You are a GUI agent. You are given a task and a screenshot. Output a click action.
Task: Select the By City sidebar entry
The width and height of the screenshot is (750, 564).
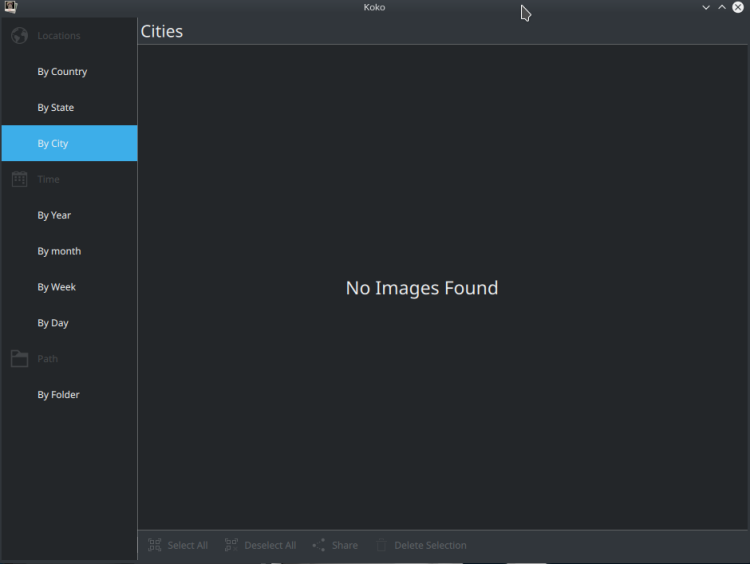pos(69,143)
